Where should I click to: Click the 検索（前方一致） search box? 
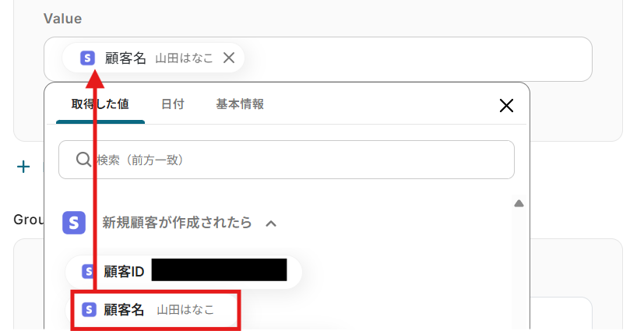(x=287, y=160)
